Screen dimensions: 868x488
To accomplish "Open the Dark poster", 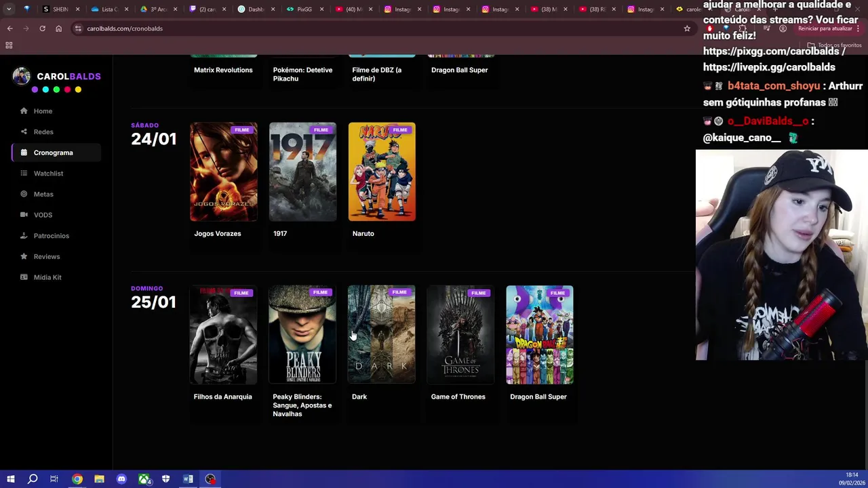I will (382, 335).
